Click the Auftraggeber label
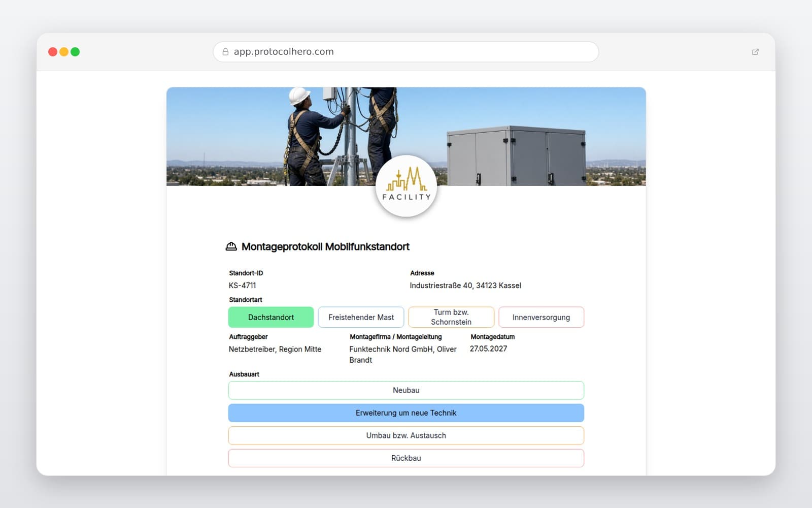 click(x=248, y=337)
